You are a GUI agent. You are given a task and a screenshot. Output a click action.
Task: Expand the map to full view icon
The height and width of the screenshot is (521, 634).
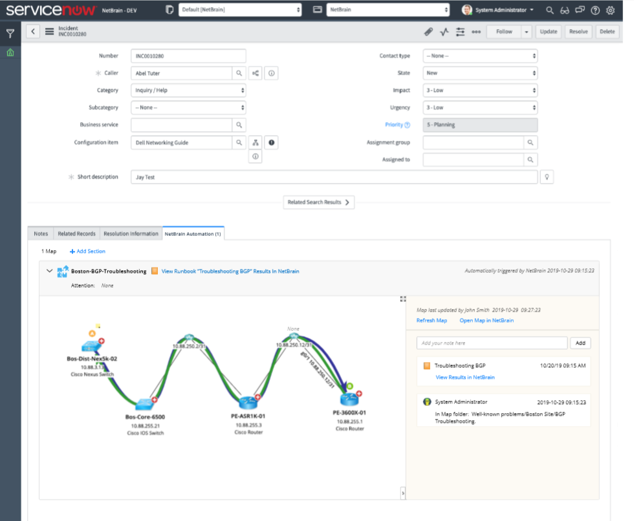tap(403, 299)
